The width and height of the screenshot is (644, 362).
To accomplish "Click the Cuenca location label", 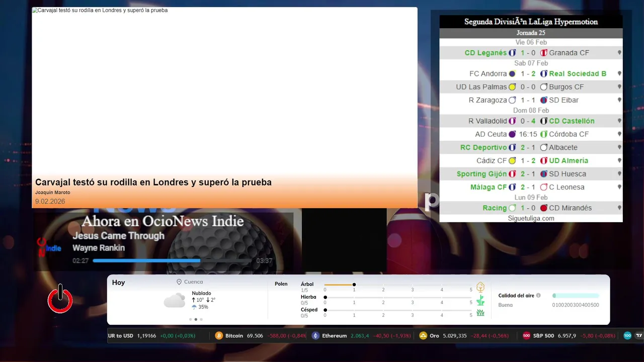I will click(194, 282).
